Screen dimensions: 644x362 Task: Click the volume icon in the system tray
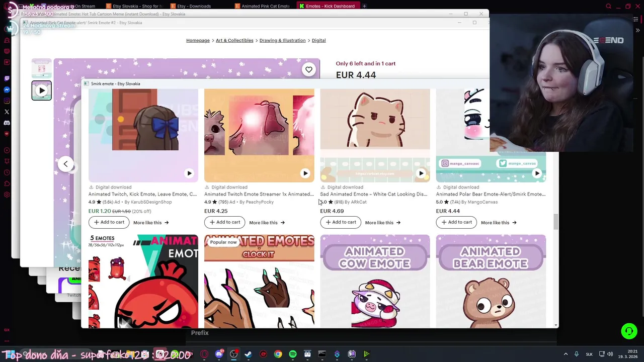click(x=610, y=354)
